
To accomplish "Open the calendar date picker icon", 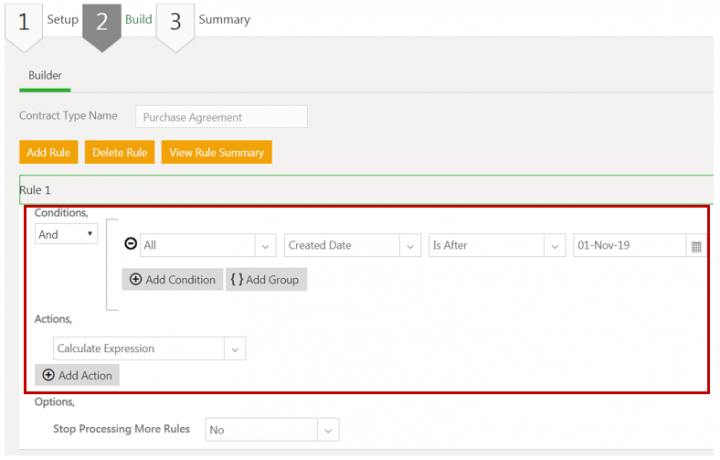I will click(x=697, y=246).
